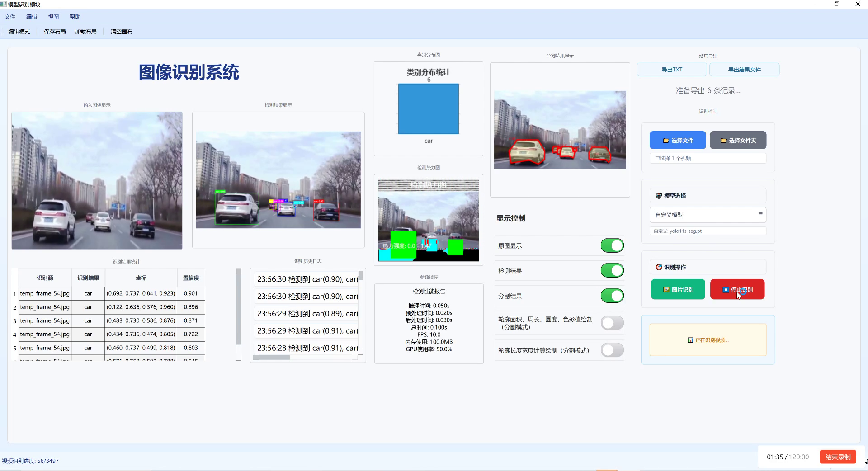Turn off the 分割结果 switch
The width and height of the screenshot is (868, 471).
pyautogui.click(x=612, y=296)
